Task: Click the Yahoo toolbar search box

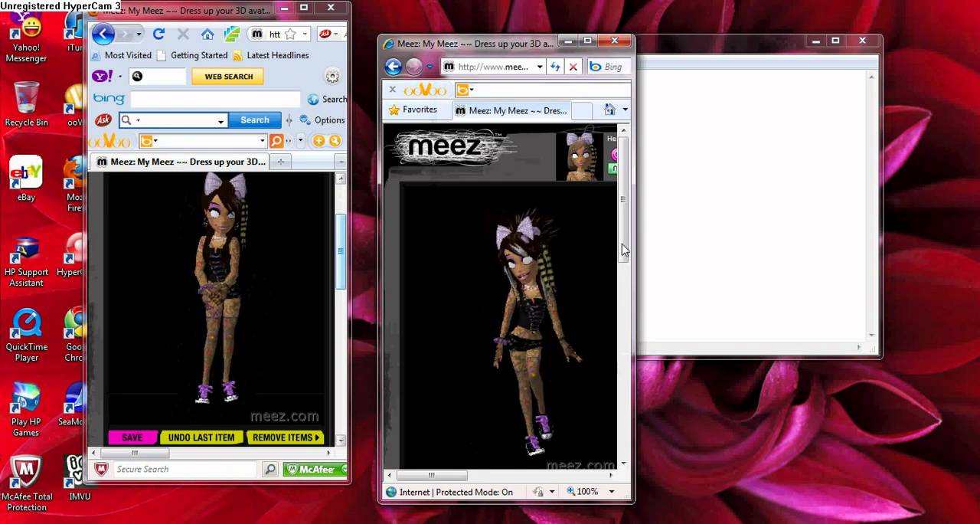Action: point(158,77)
